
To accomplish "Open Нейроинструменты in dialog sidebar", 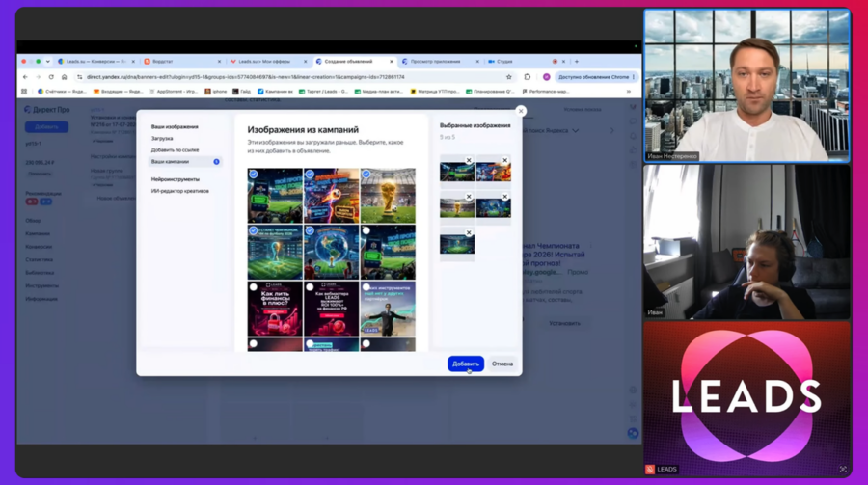I will [176, 179].
